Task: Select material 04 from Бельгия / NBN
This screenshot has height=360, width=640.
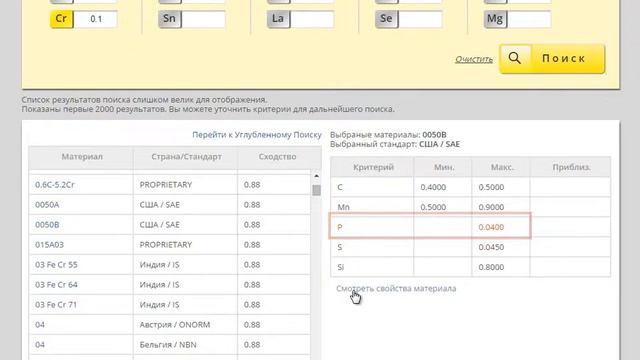Action: tap(40, 345)
